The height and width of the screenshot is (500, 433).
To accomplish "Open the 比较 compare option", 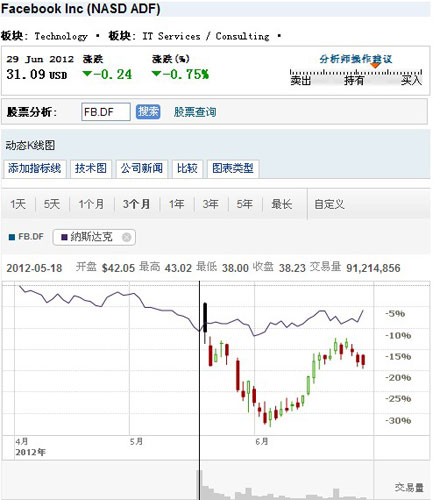I will point(187,168).
